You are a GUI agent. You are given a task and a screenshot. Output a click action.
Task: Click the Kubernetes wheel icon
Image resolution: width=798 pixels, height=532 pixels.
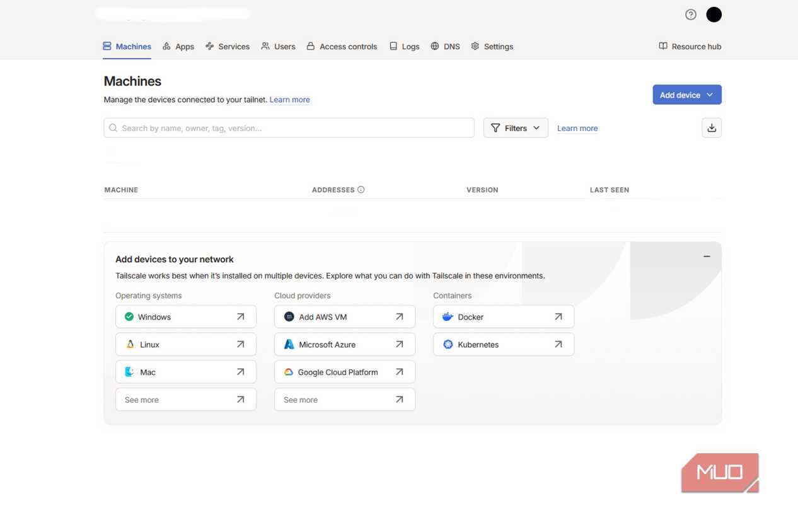coord(448,344)
